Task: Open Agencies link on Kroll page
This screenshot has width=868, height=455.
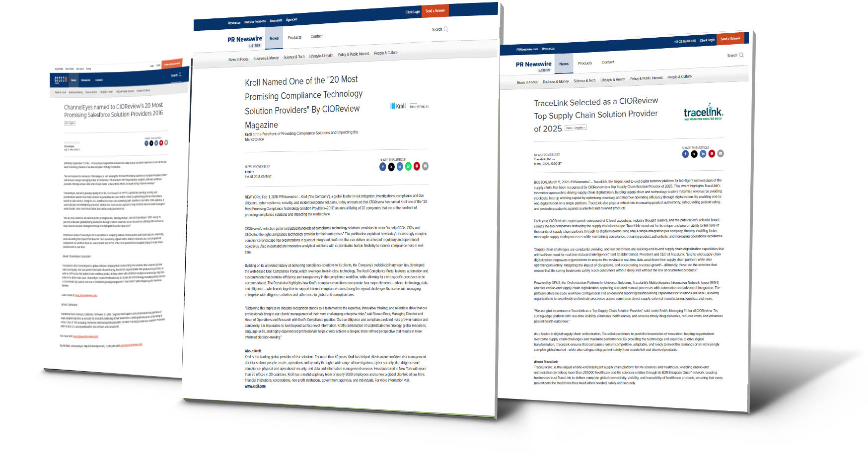Action: point(292,20)
